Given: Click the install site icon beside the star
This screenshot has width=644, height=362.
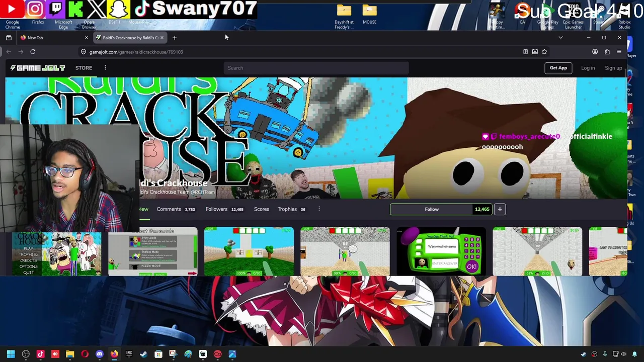Looking at the screenshot, I should pos(535,52).
